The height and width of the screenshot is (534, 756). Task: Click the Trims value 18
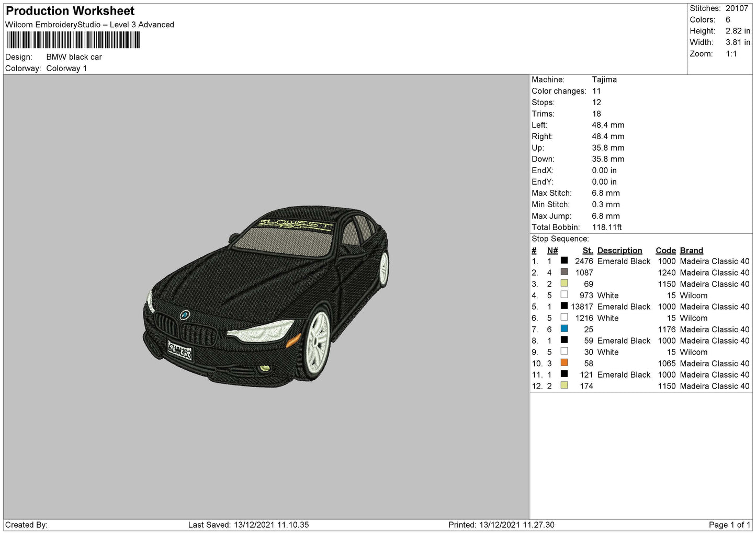click(596, 113)
